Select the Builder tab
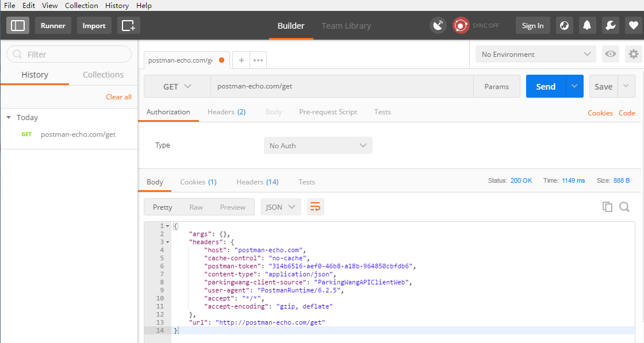 tap(291, 26)
